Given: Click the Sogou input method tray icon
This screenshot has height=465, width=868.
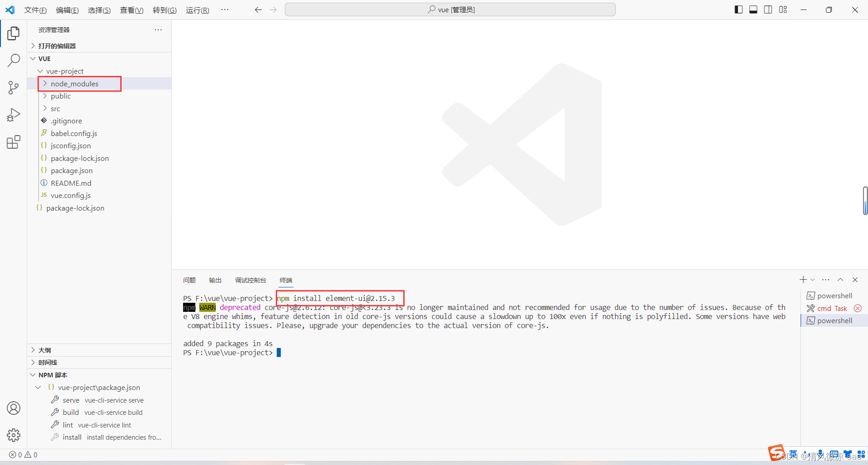Looking at the screenshot, I should (x=777, y=452).
